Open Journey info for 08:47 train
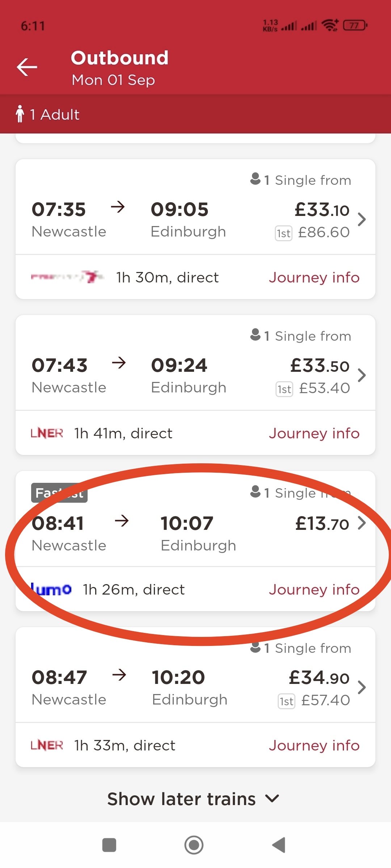The height and width of the screenshot is (868, 391). [x=314, y=745]
